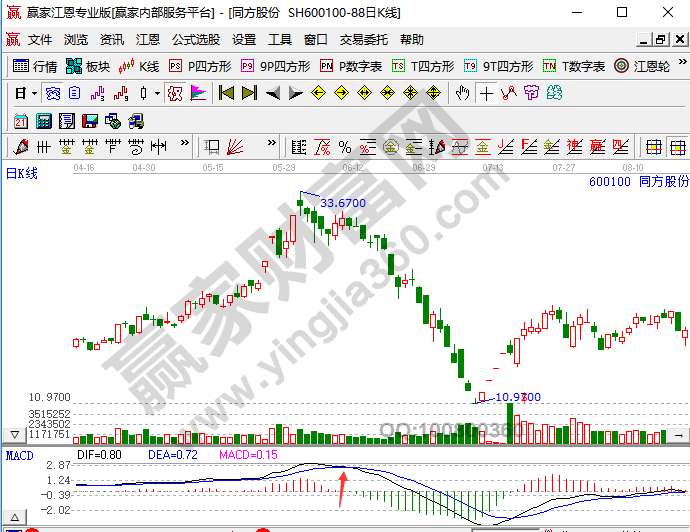Click the T数字表 button
The height and width of the screenshot is (532, 690).
pyautogui.click(x=573, y=66)
